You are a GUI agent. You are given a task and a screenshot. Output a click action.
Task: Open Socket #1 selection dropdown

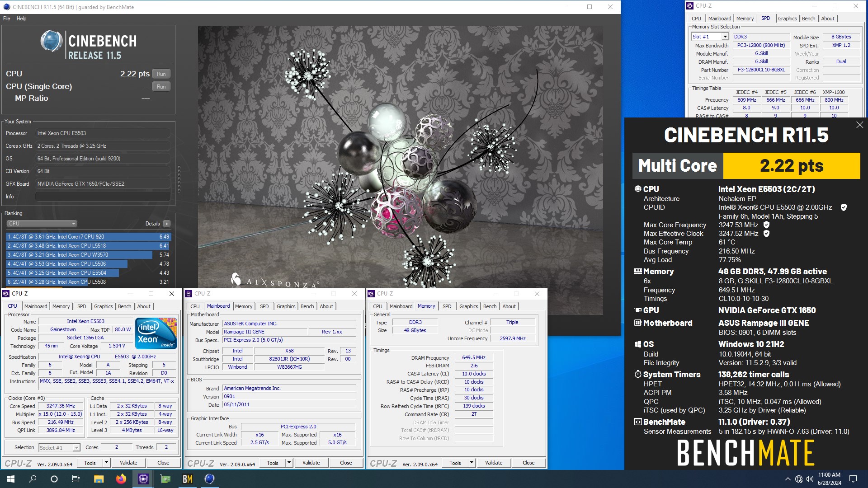(x=59, y=447)
